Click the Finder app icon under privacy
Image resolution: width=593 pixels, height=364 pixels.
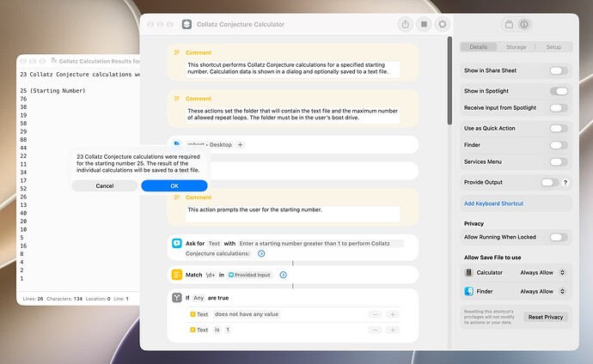point(468,291)
